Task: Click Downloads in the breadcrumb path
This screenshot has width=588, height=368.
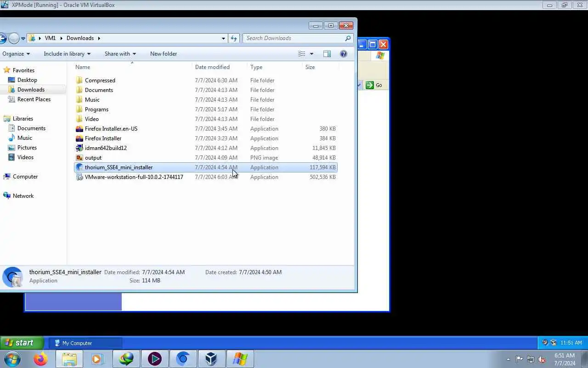Action: point(80,38)
